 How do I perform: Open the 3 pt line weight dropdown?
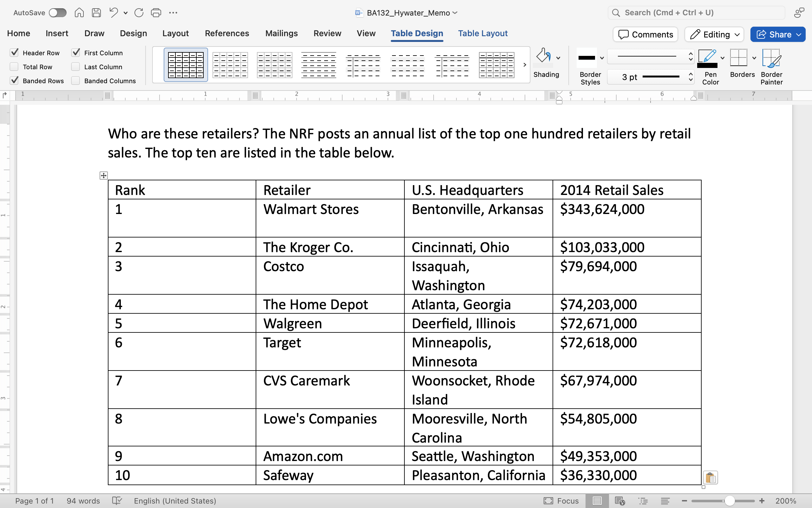pyautogui.click(x=651, y=77)
